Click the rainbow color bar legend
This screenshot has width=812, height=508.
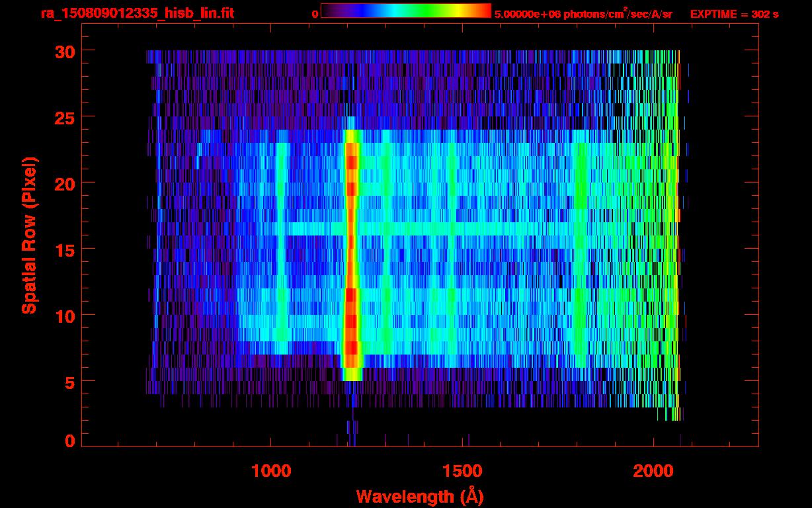406,11
